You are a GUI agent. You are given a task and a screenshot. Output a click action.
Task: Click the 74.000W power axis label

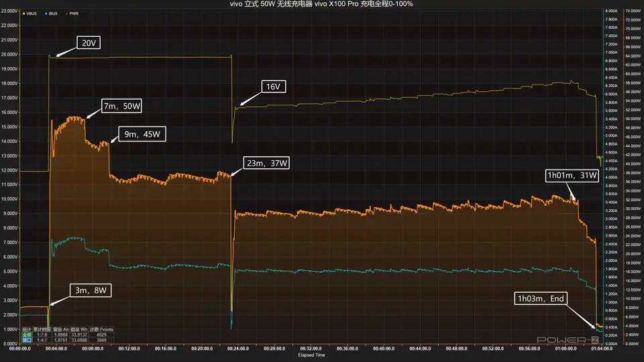click(633, 11)
